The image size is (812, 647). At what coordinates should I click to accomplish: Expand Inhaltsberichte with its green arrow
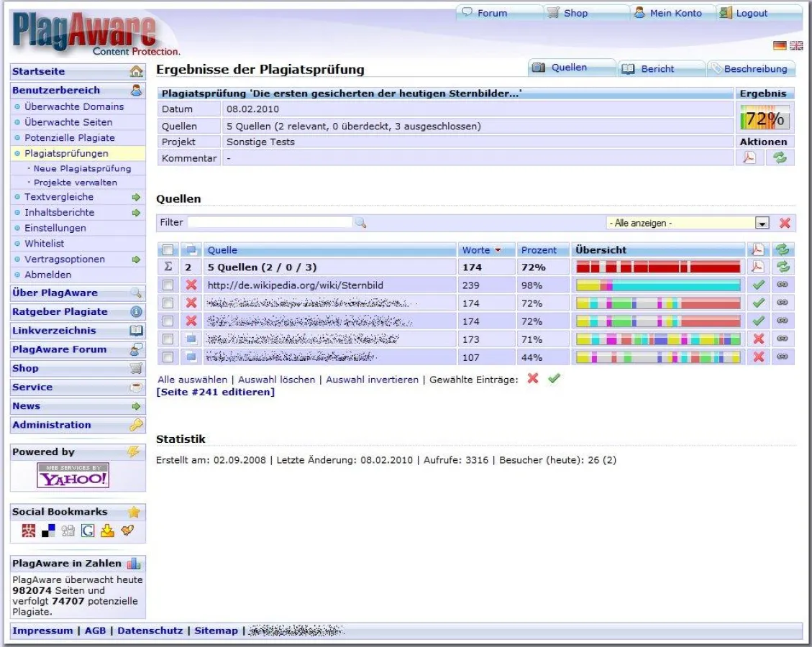coord(136,213)
